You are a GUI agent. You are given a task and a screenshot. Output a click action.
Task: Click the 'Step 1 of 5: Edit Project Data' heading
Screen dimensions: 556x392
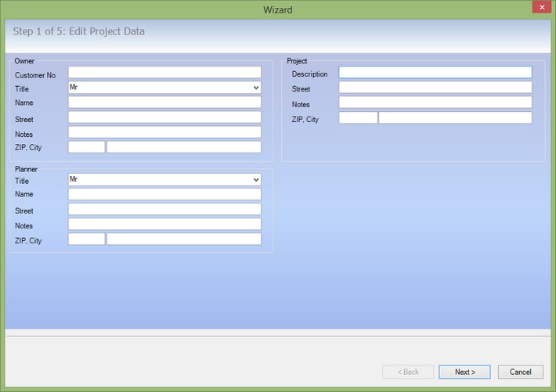pyautogui.click(x=79, y=31)
